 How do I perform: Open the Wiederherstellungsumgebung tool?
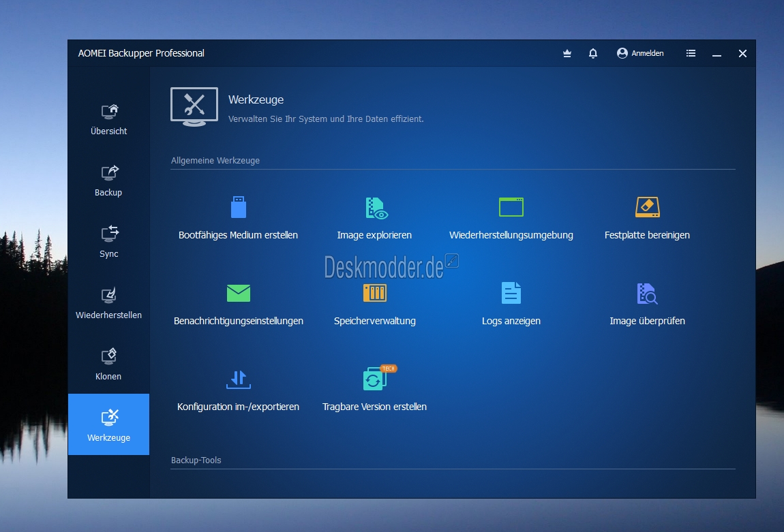point(511,218)
